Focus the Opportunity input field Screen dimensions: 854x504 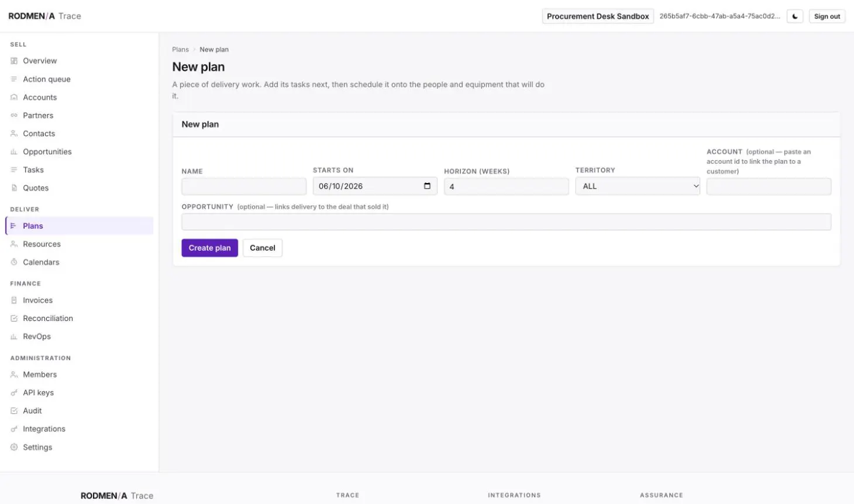tap(506, 222)
